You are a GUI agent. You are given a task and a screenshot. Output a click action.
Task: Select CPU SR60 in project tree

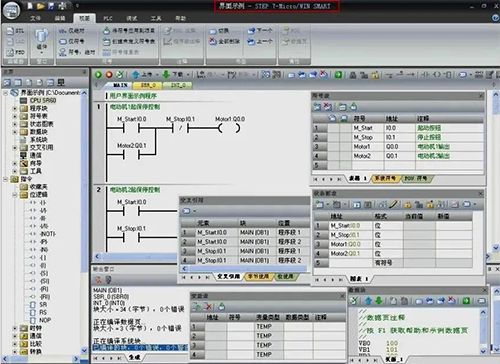pyautogui.click(x=43, y=100)
